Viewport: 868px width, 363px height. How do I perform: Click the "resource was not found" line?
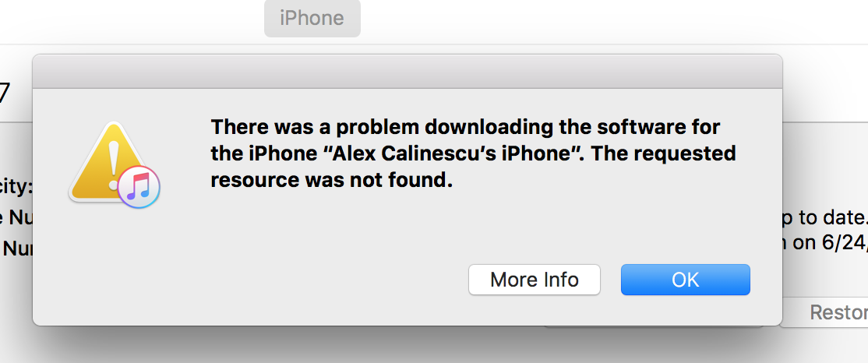point(332,180)
